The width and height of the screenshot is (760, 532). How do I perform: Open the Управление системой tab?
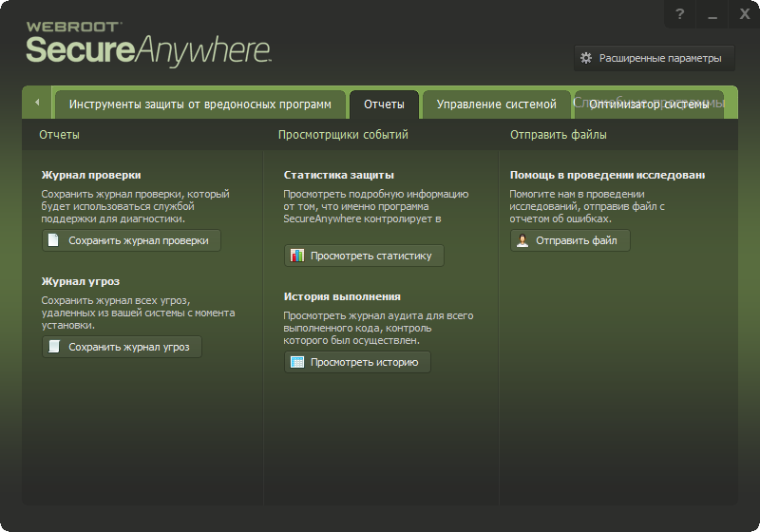pyautogui.click(x=496, y=104)
